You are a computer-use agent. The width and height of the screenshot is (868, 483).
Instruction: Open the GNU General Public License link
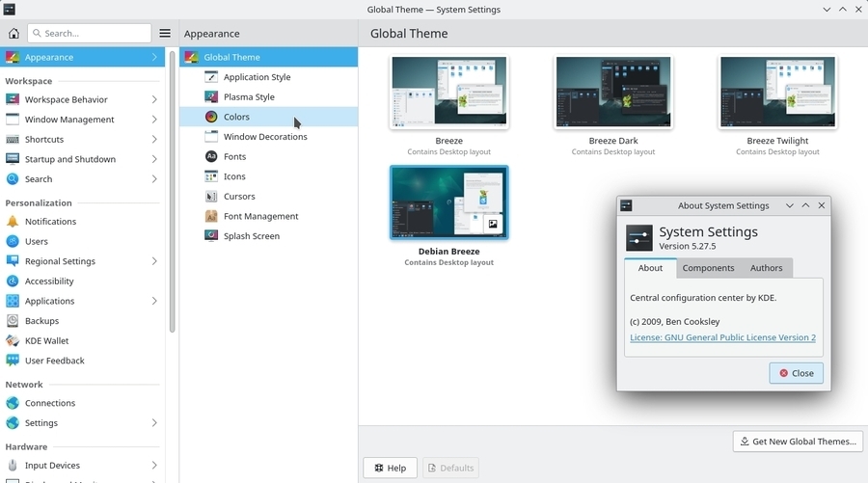(x=722, y=337)
